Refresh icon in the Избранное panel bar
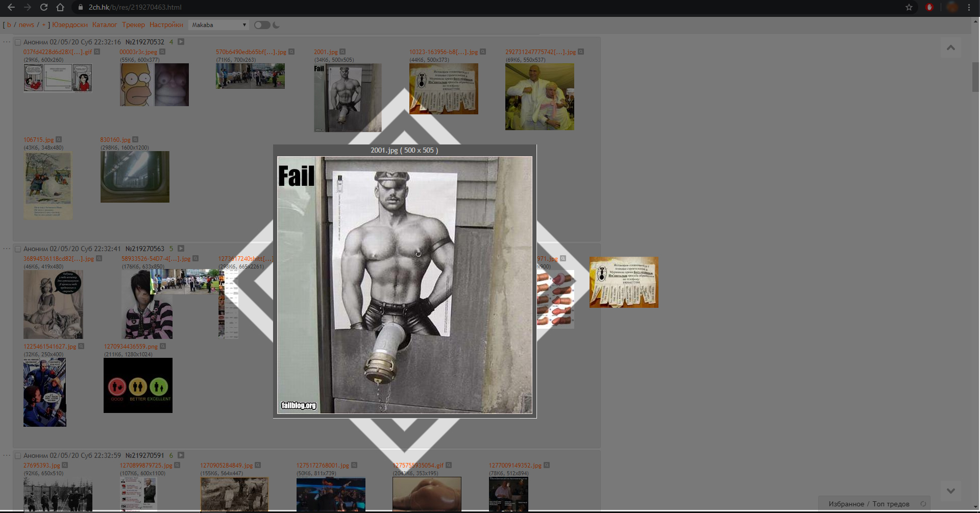The width and height of the screenshot is (980, 513). [x=923, y=504]
